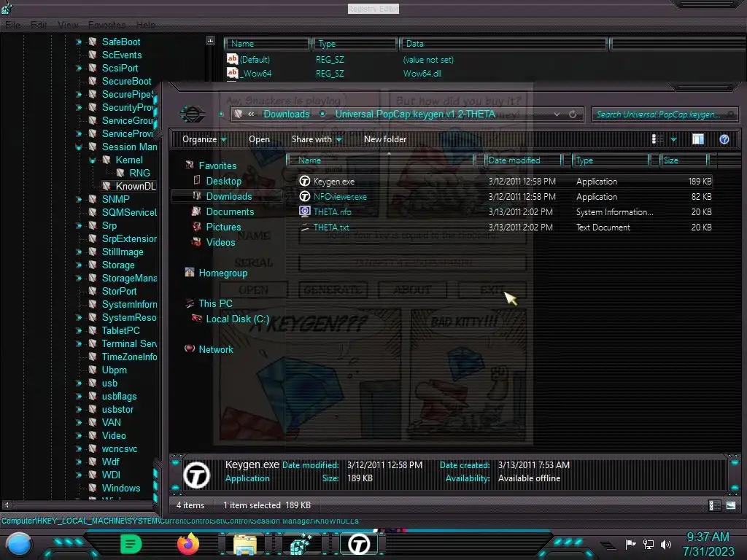Select _Wow64 registry value
747x560 pixels.
point(255,74)
